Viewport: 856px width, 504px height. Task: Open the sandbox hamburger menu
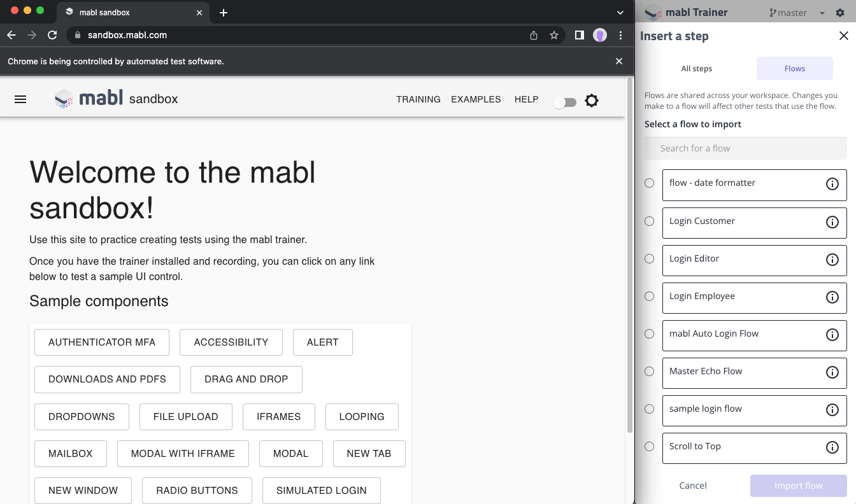[x=20, y=99]
